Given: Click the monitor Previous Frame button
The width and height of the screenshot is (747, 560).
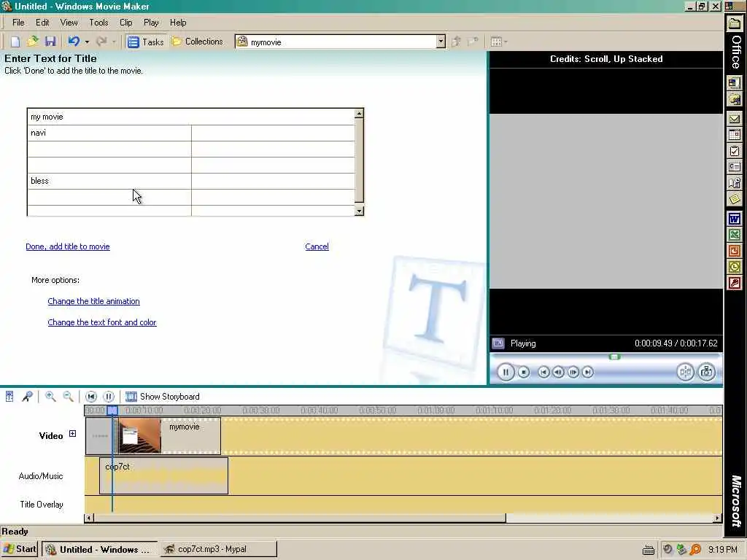Looking at the screenshot, I should [x=558, y=372].
